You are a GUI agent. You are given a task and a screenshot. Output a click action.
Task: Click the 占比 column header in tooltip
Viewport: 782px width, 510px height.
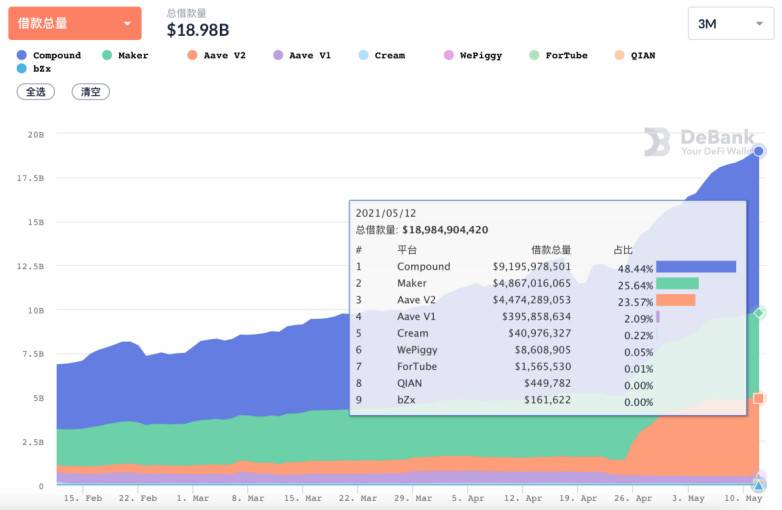623,250
